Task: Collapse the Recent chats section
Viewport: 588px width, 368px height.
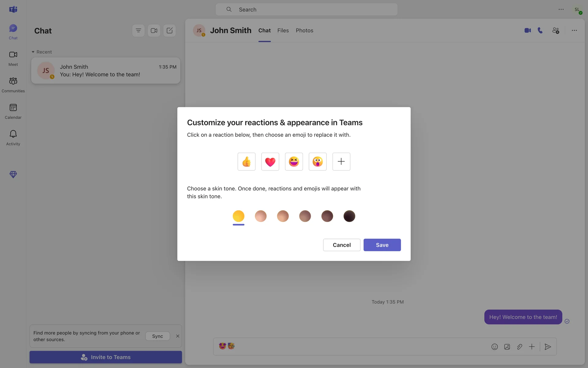Action: point(33,52)
